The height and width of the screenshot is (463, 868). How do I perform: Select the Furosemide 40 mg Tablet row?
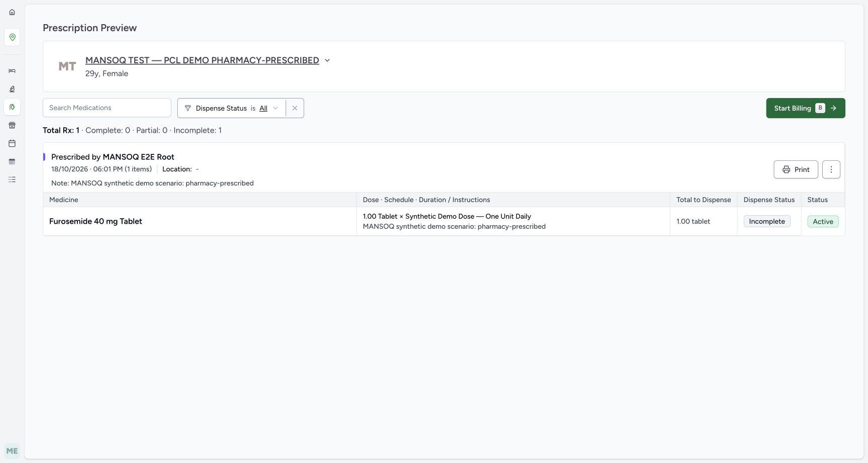pyautogui.click(x=444, y=221)
